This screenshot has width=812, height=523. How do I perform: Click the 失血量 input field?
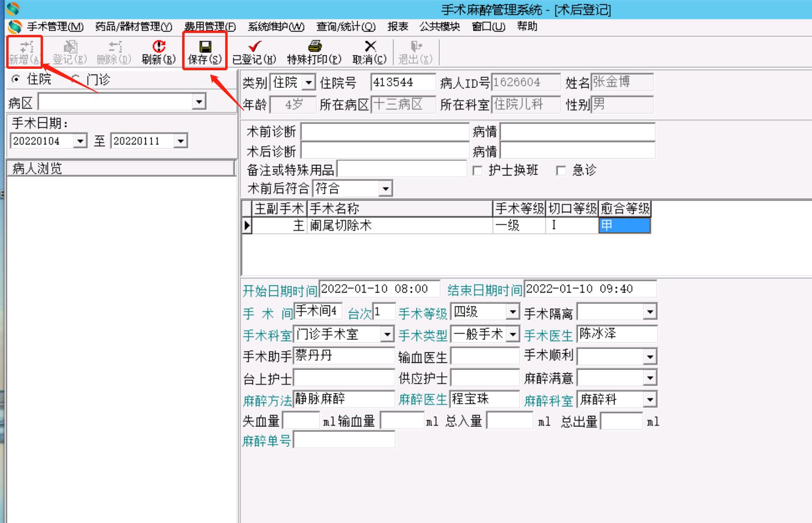[x=301, y=421]
